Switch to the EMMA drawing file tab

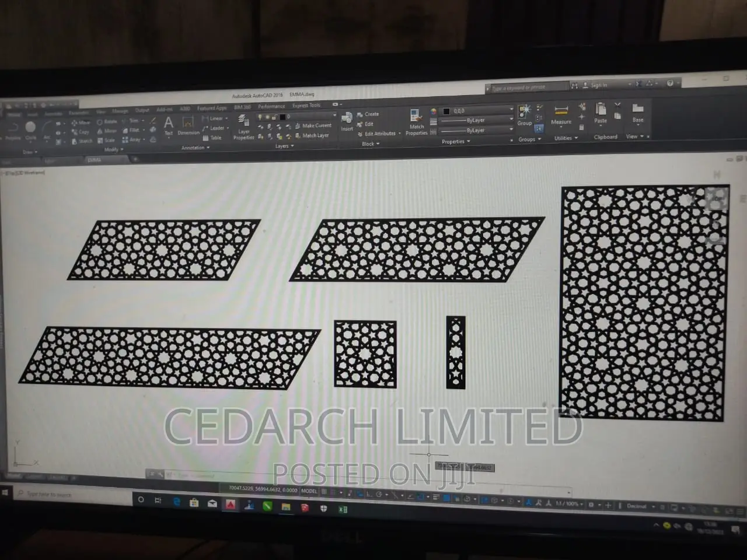click(x=95, y=159)
